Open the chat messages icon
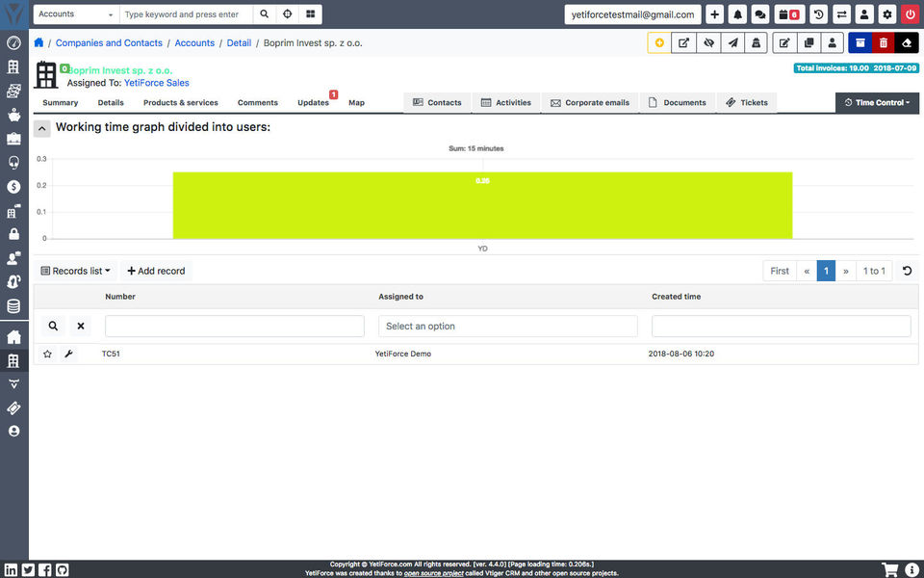 click(x=760, y=14)
